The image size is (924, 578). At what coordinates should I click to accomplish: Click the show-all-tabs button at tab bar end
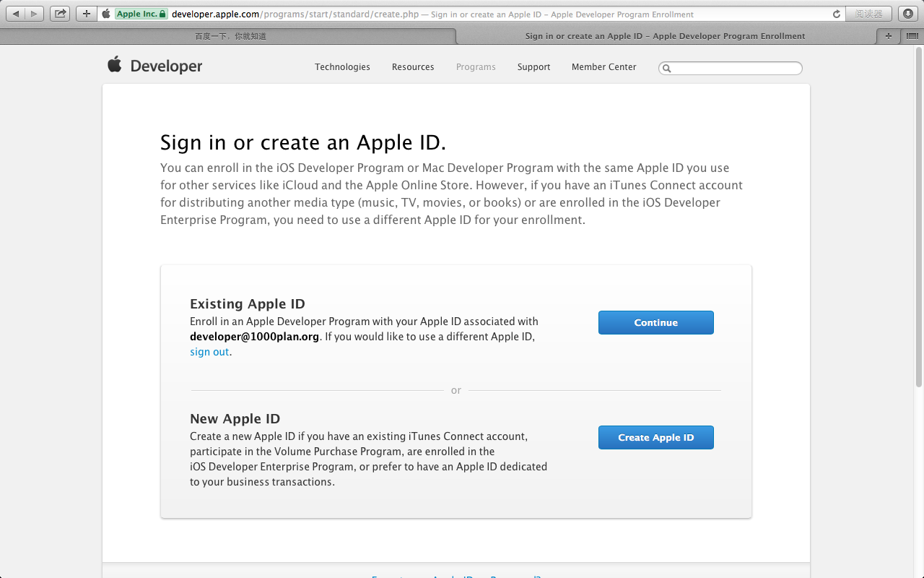coord(912,36)
